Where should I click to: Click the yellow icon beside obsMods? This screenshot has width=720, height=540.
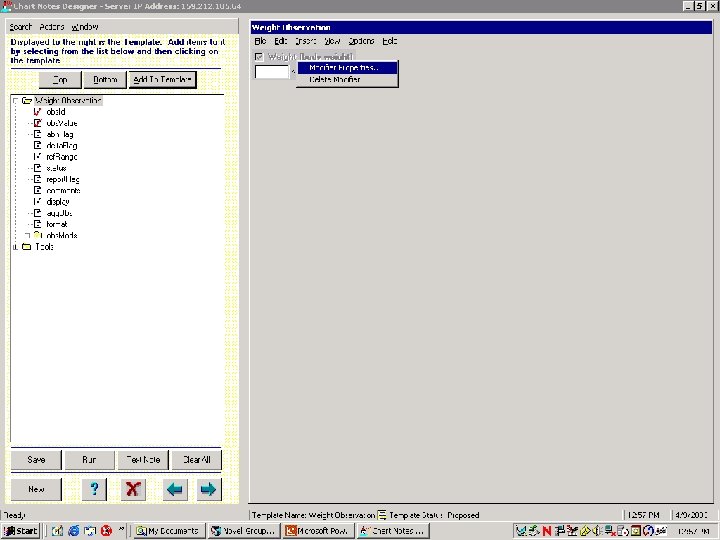[38, 235]
